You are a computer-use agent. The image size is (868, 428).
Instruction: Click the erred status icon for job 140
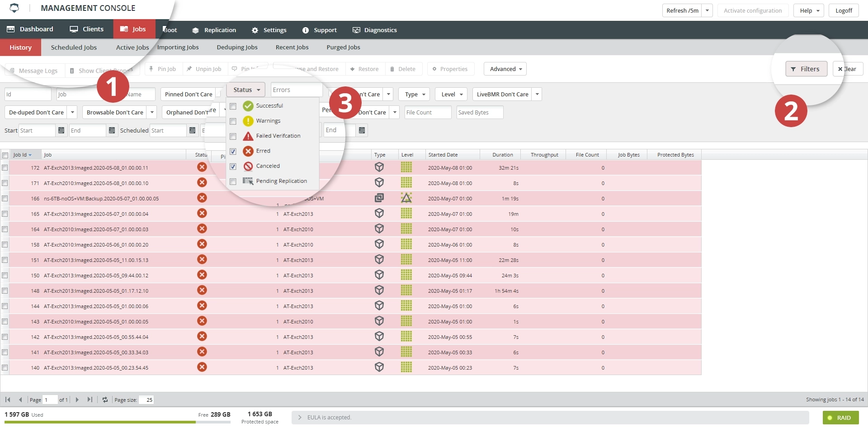[202, 367]
